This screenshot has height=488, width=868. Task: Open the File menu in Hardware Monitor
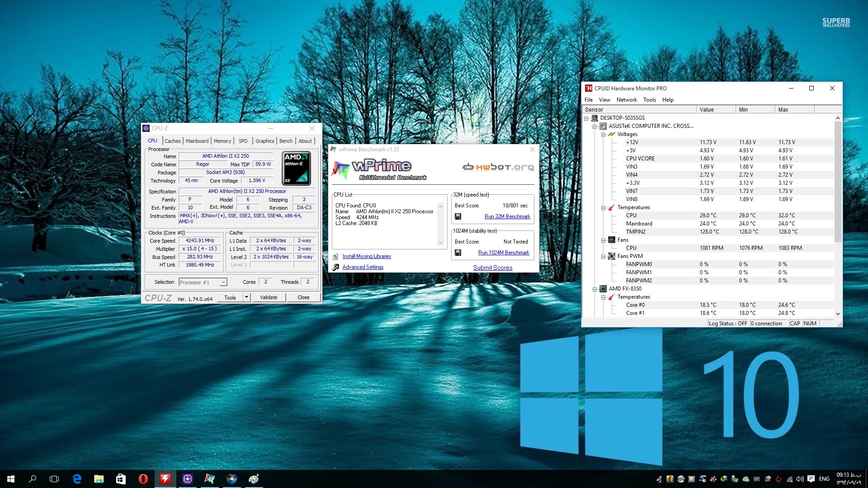pos(589,100)
